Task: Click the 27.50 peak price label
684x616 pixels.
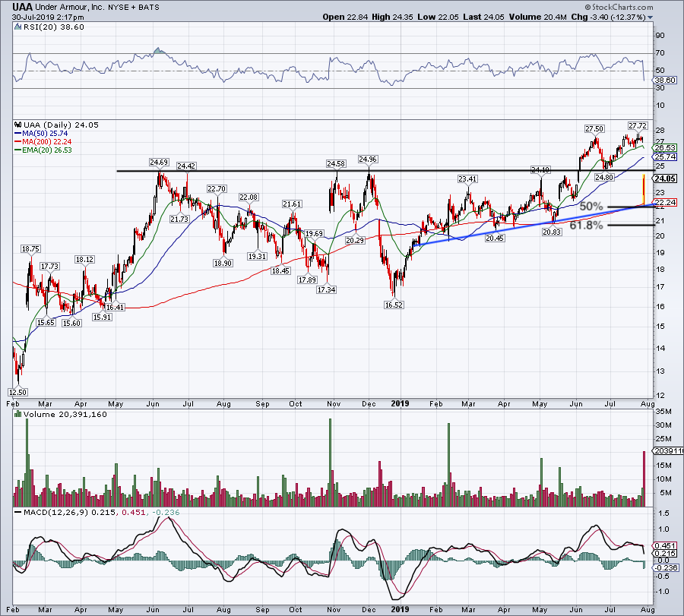Action: coord(594,128)
